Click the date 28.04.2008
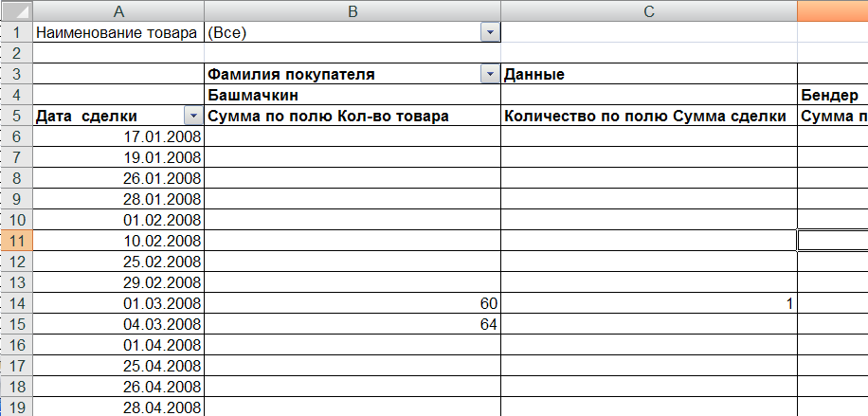Screen dimensions: 868x416 click(119, 407)
